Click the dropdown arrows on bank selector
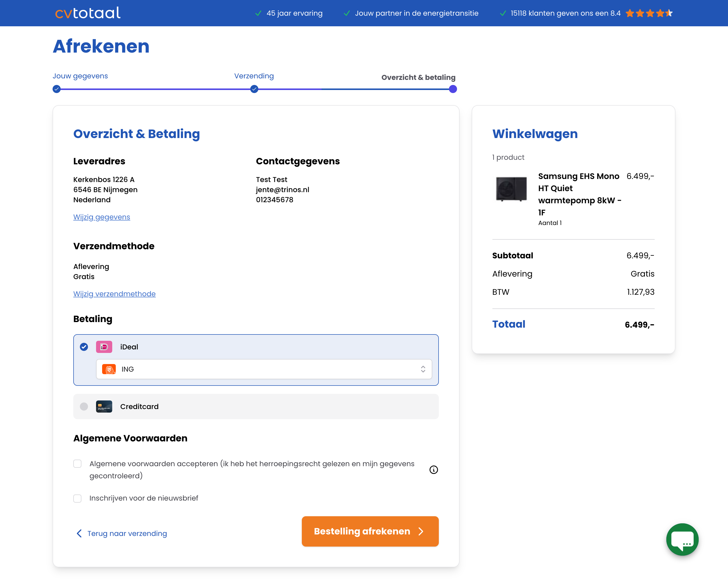The height and width of the screenshot is (585, 728). 423,369
